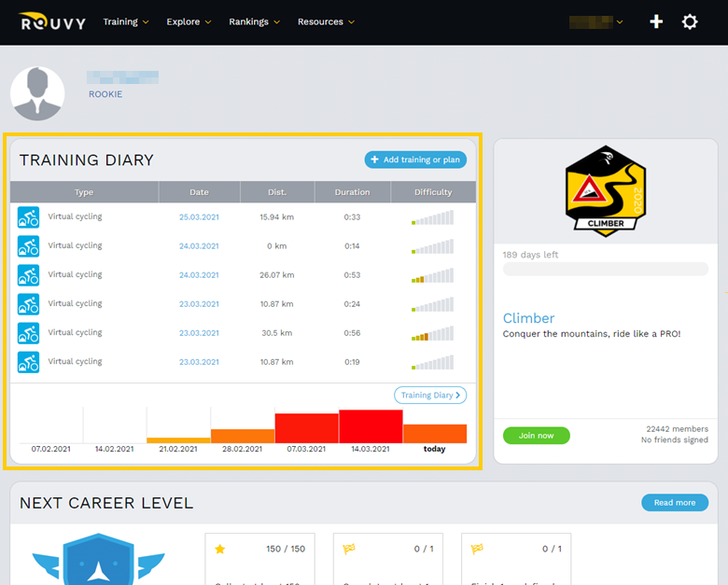Click the Difficulty column header
Image resolution: width=728 pixels, height=585 pixels.
point(433,192)
